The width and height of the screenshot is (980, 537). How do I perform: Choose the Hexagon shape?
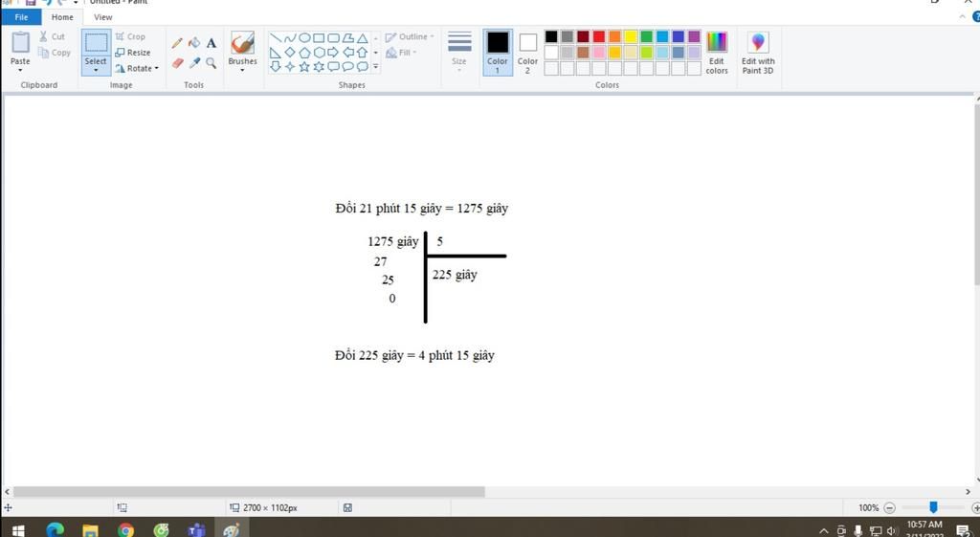[x=319, y=53]
